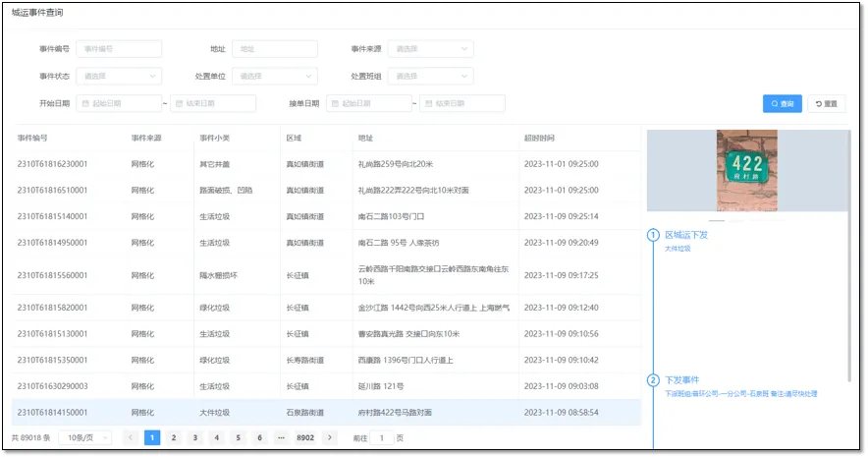Click the 石泉路街道 region cell
The height and width of the screenshot is (457, 868).
tap(305, 412)
